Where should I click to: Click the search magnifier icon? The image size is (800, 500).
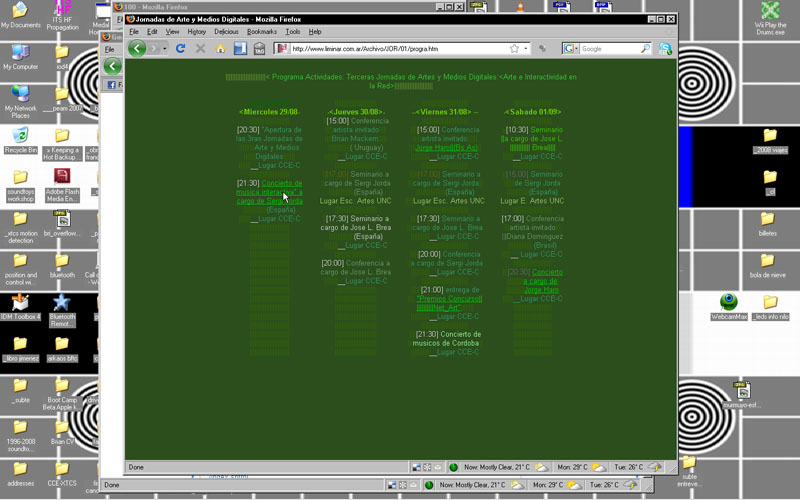pos(645,48)
